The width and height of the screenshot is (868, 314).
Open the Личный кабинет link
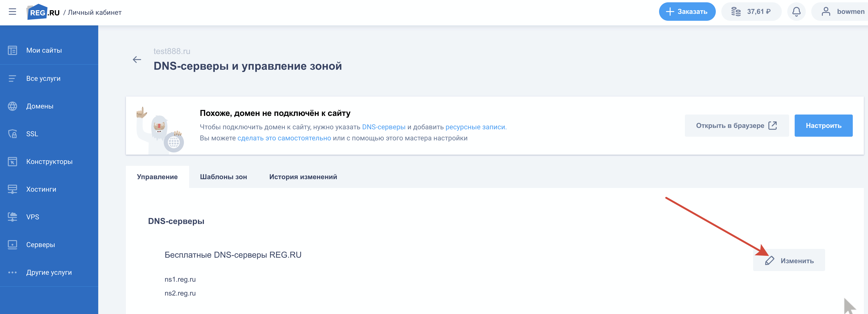click(x=94, y=12)
